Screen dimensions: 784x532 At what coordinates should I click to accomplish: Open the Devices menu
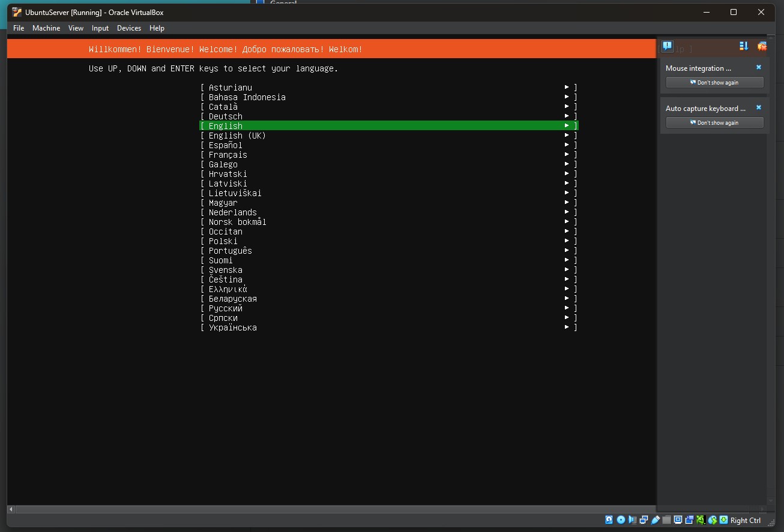128,28
